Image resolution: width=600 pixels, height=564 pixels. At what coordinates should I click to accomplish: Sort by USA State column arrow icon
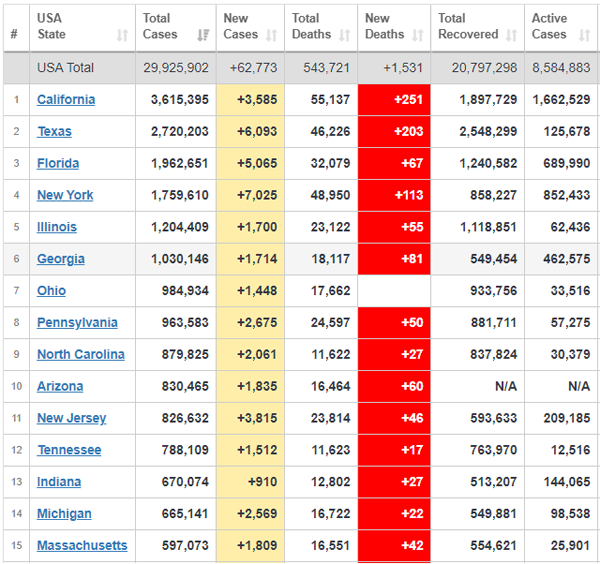pos(122,35)
